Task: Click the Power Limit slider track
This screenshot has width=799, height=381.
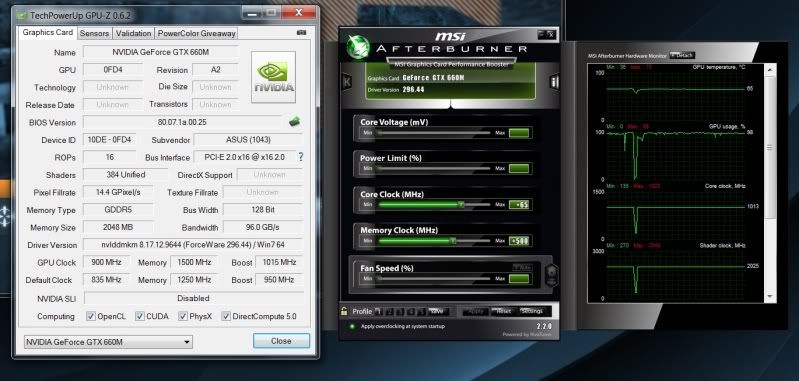Action: pos(434,168)
